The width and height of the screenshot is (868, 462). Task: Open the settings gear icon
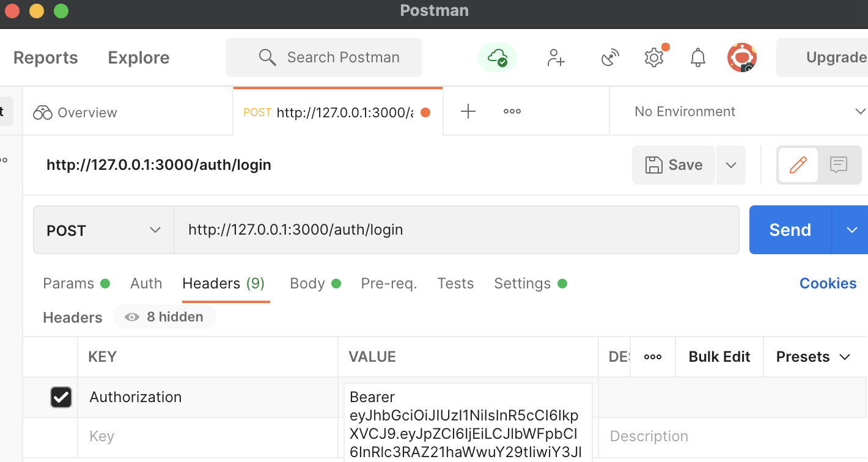654,57
